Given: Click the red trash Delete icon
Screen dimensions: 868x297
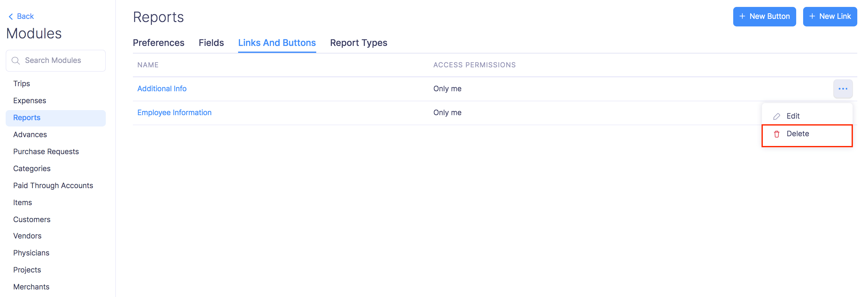Looking at the screenshot, I should click(777, 134).
